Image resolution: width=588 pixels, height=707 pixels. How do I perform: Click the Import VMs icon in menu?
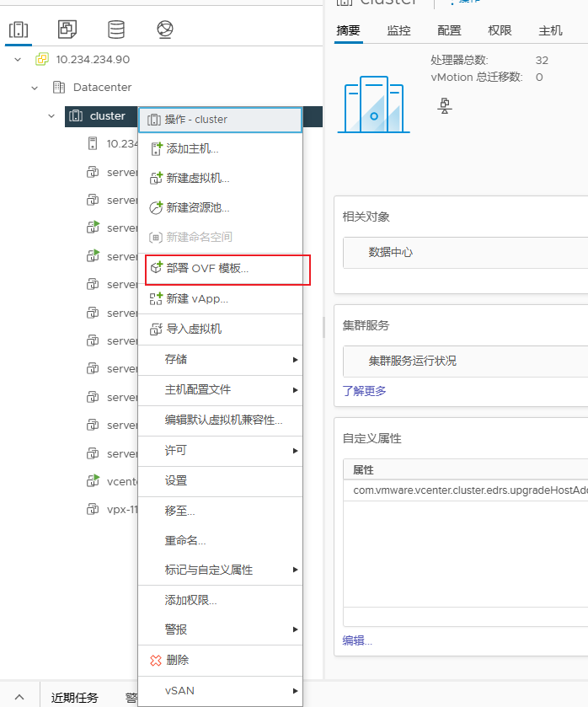[x=155, y=329]
